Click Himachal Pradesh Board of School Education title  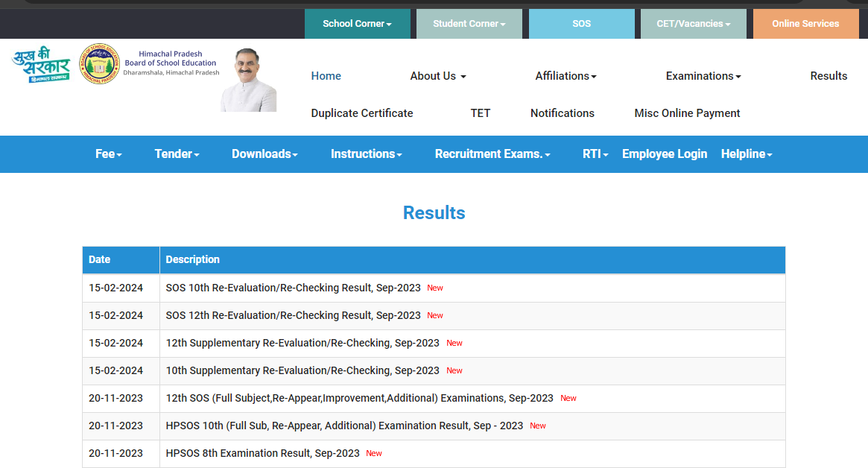pos(171,63)
